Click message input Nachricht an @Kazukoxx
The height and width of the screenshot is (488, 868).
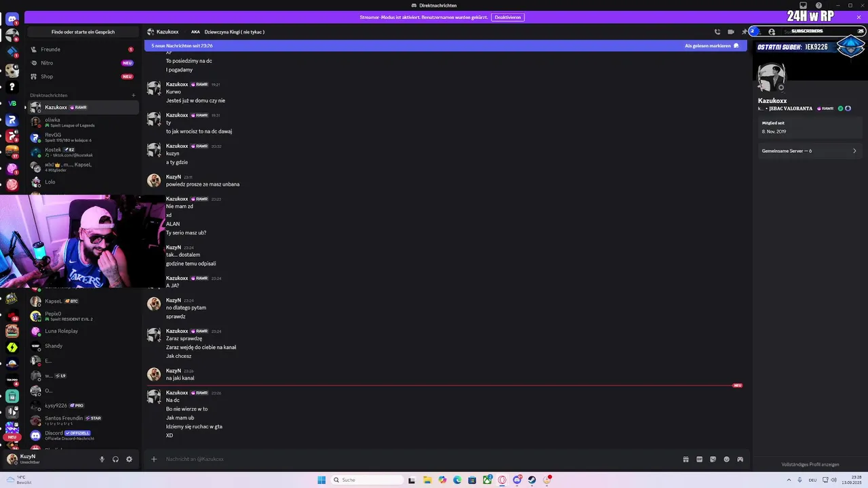click(420, 460)
